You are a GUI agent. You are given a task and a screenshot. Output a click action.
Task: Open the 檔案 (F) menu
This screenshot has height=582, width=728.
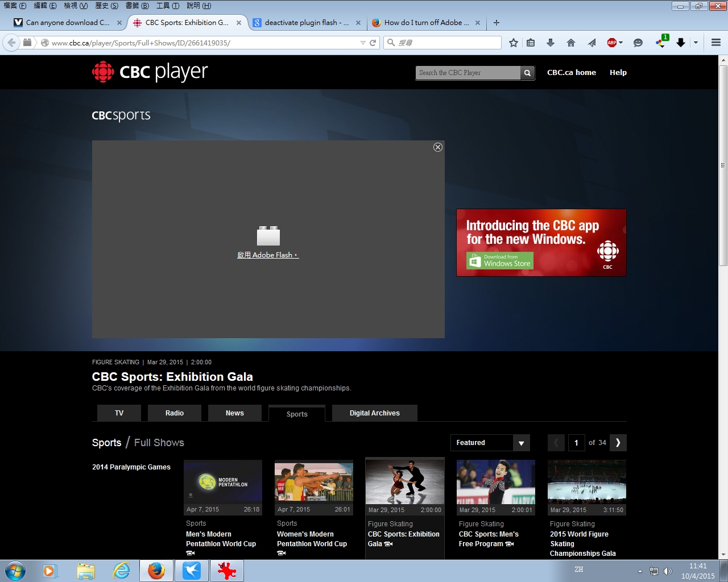pyautogui.click(x=15, y=6)
